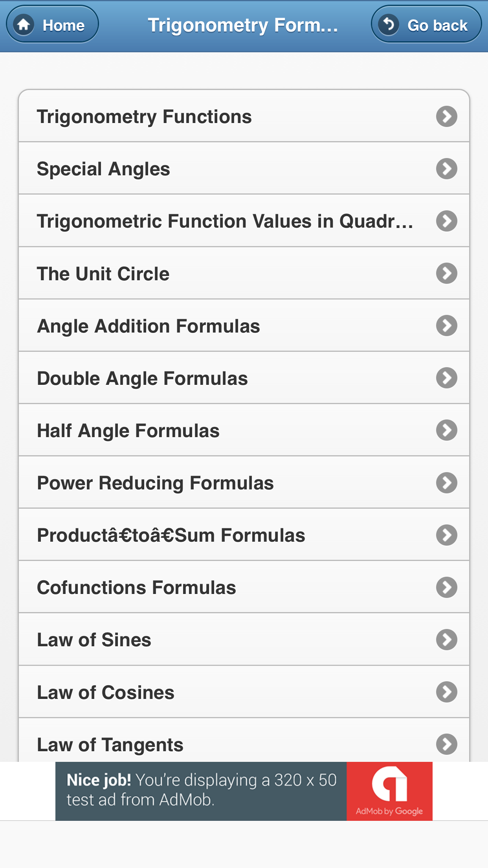Expand Half Angle Formulas via its chevron
This screenshot has width=488, height=868.
pyautogui.click(x=446, y=430)
